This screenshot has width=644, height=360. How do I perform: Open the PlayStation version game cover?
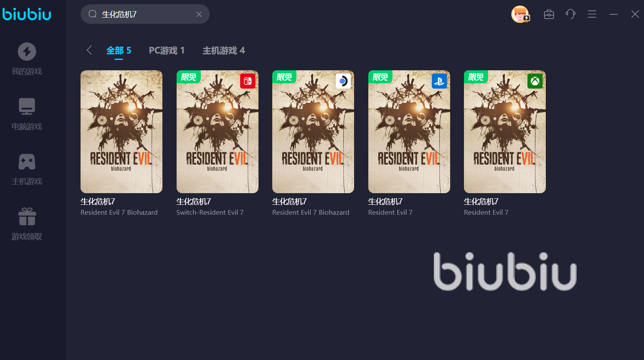point(409,131)
